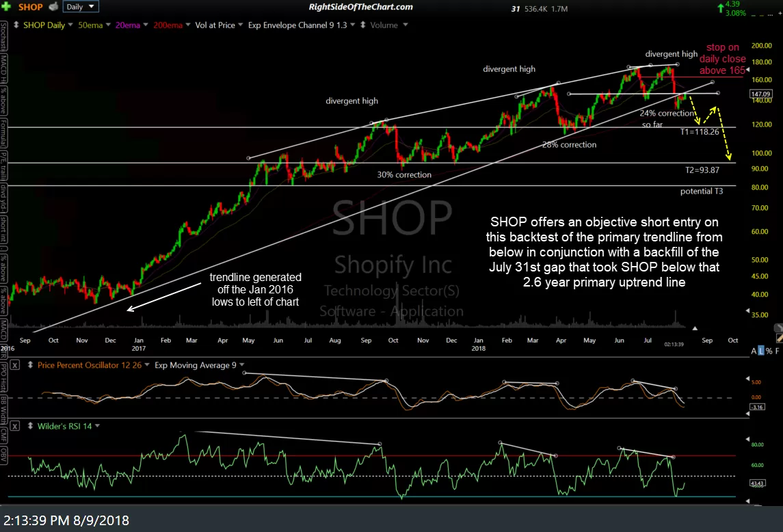The height and width of the screenshot is (532, 783).
Task: Open the lower MACD side tab
Action: 3,330
